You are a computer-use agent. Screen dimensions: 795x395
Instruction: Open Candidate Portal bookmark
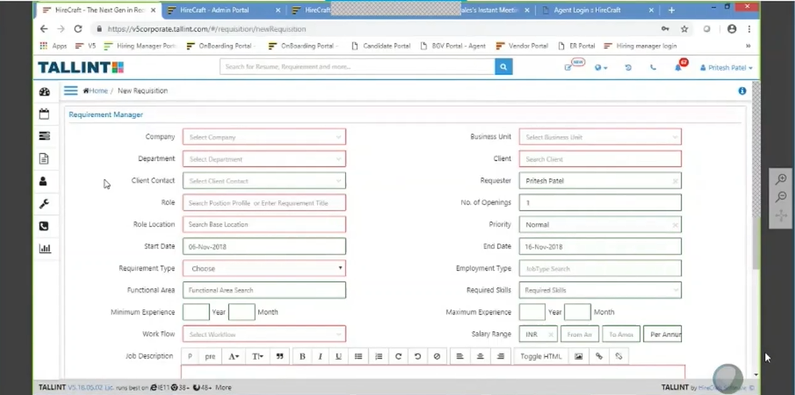click(380, 46)
